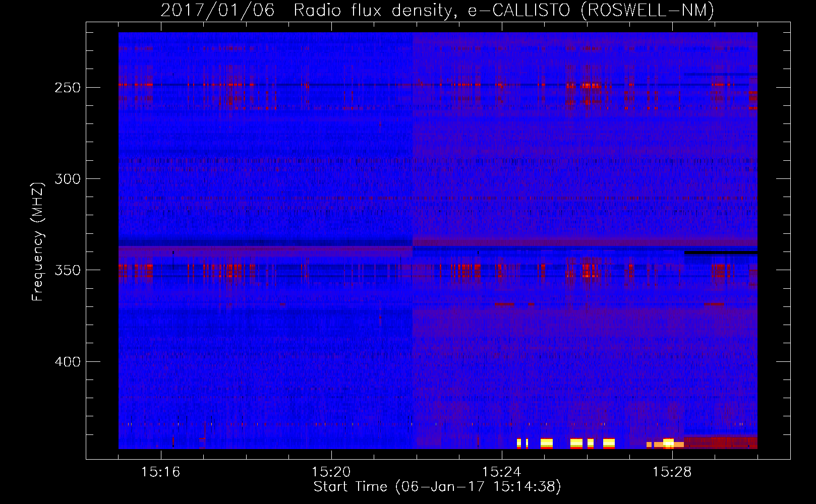Click the 250 frequency tick label
Image resolution: width=816 pixels, height=504 pixels.
(x=68, y=88)
